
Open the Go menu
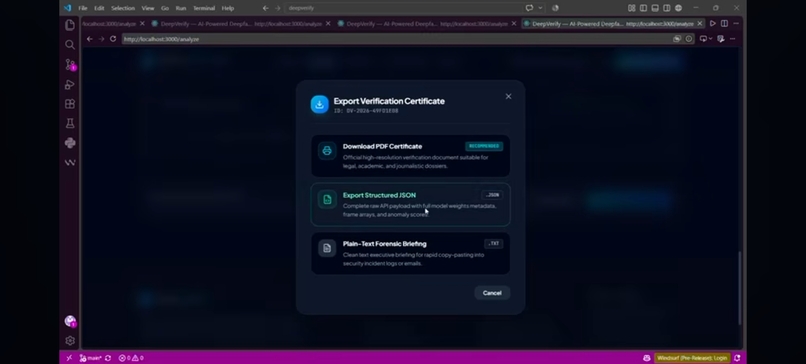164,8
